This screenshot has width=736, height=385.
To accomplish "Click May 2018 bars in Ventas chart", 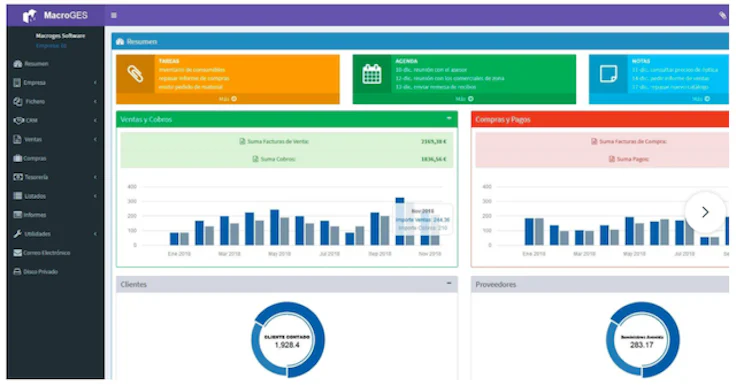I will 279,227.
